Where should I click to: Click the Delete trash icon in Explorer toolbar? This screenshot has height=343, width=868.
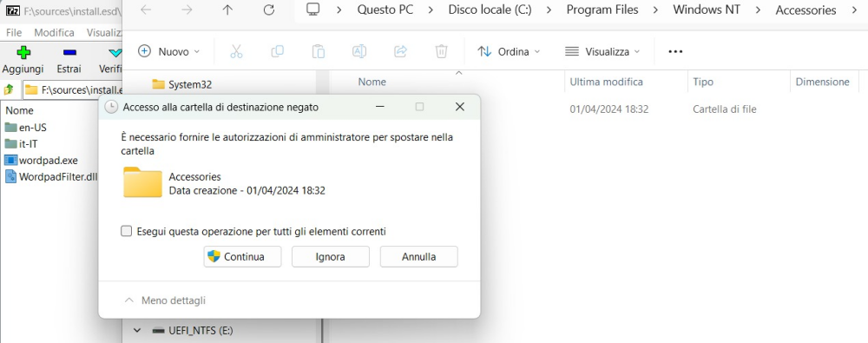[x=441, y=51]
